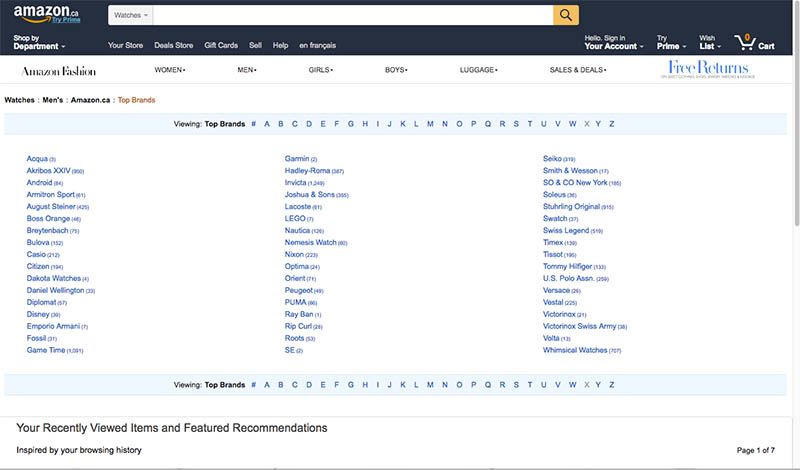Screen dimensions: 800x470
Task: Expand the LUGGAGE menu
Action: [x=479, y=70]
